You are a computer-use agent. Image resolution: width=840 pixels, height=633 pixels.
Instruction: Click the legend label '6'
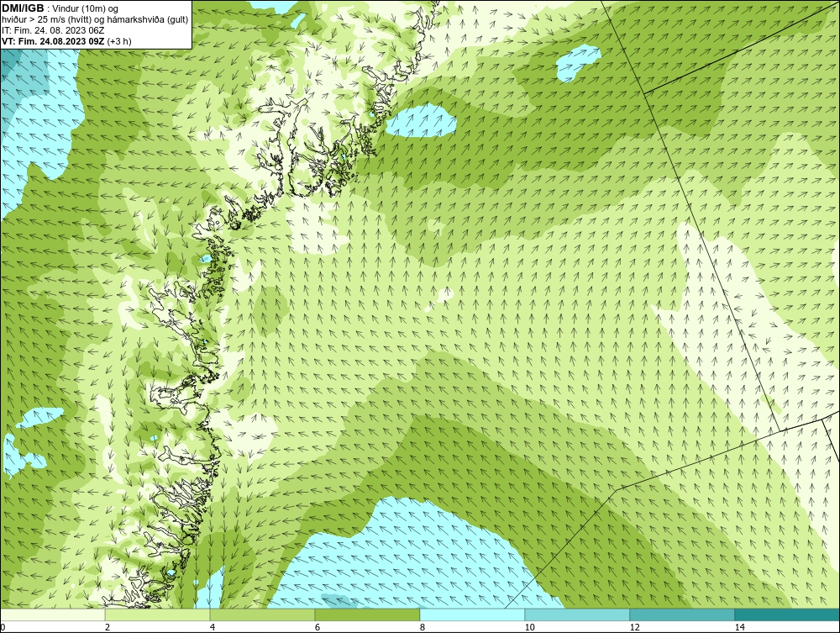[x=318, y=627]
